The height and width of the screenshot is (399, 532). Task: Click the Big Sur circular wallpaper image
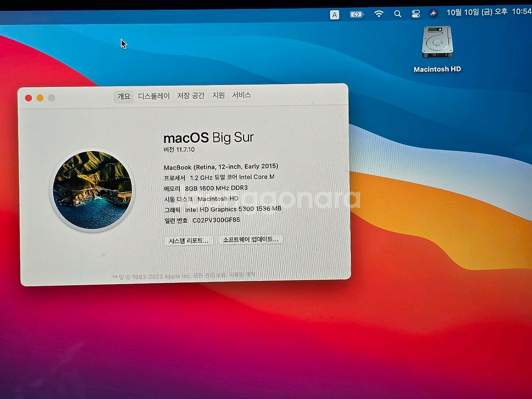pos(93,190)
